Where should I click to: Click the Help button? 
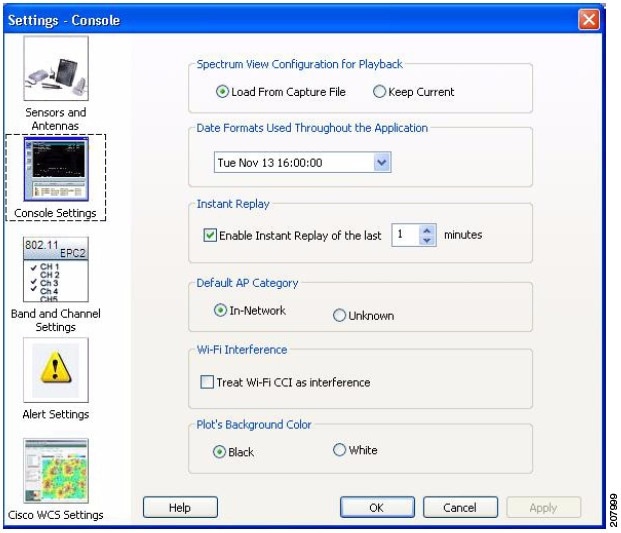click(x=180, y=507)
